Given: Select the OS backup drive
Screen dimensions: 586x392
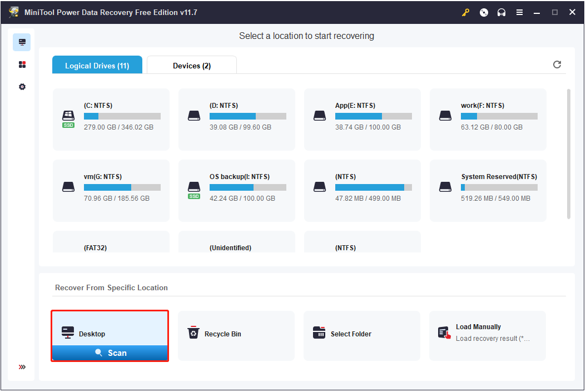Looking at the screenshot, I should pyautogui.click(x=236, y=190).
